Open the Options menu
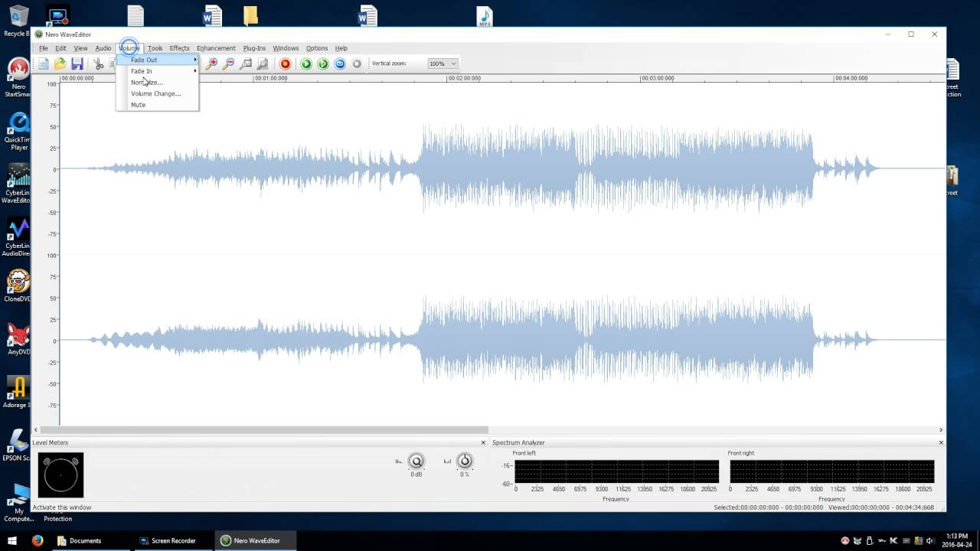The width and height of the screenshot is (980, 551). tap(317, 48)
